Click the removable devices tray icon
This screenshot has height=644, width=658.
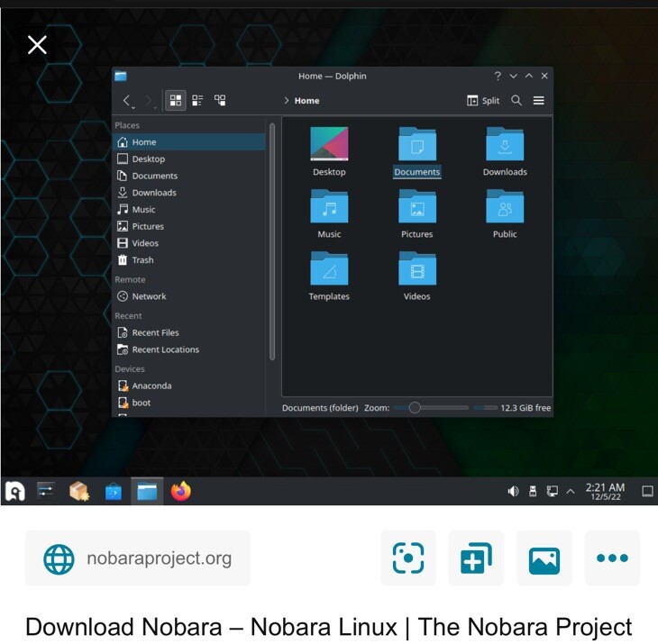pos(533,491)
